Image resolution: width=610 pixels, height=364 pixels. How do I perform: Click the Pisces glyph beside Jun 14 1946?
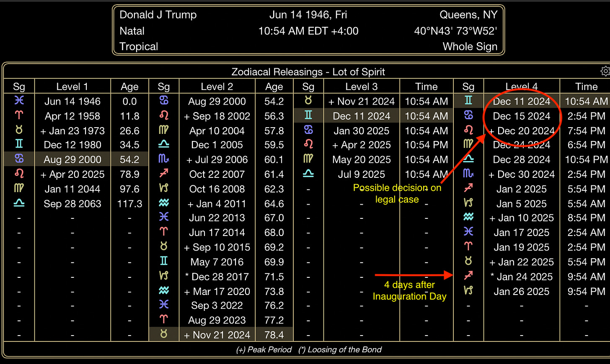tap(19, 100)
